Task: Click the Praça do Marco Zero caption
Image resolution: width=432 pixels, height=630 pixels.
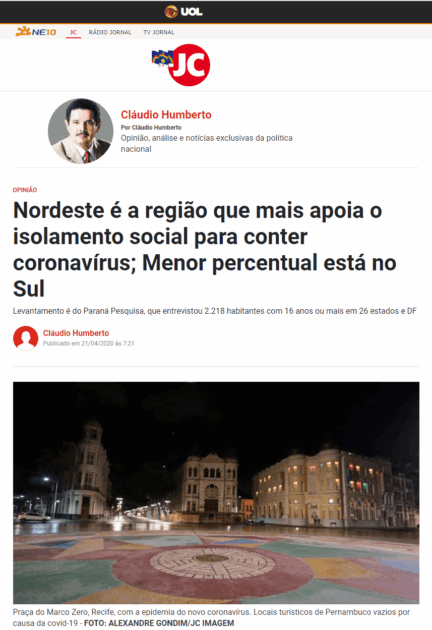Action: pyautogui.click(x=211, y=617)
